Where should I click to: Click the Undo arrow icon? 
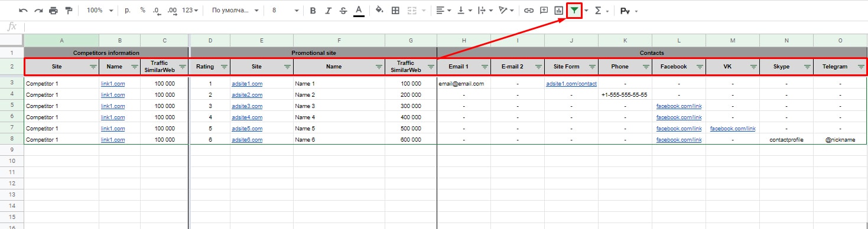click(x=23, y=11)
